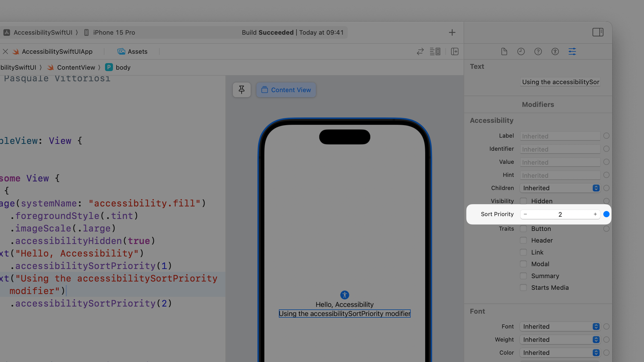Click the Content View button in the preview
Viewport: 644px width, 362px height.
[x=286, y=90]
